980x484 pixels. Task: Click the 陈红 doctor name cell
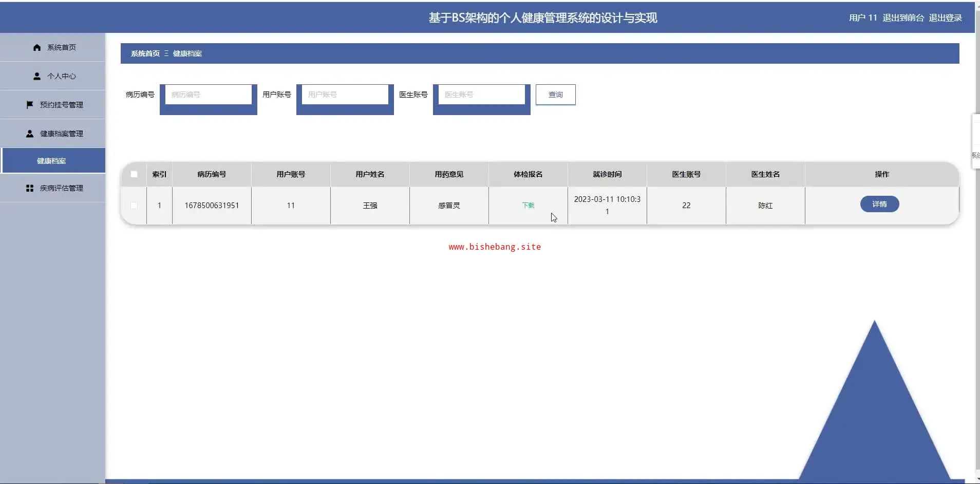click(765, 206)
